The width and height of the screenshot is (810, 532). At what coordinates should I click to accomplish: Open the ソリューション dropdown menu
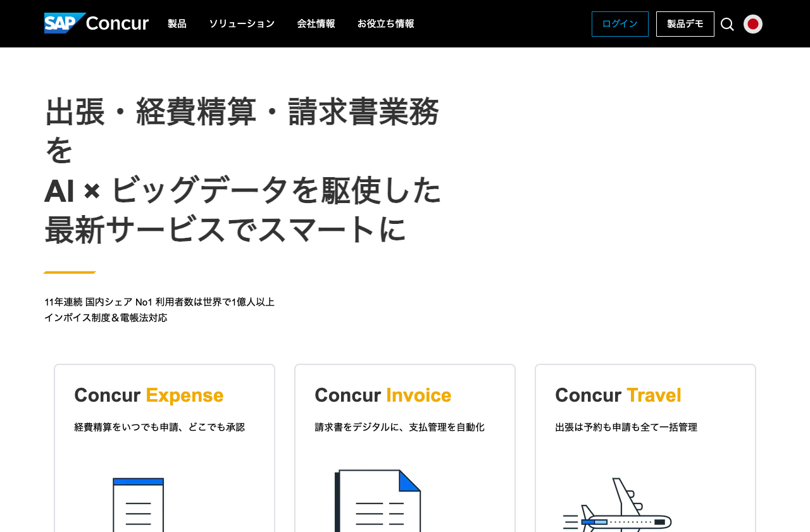click(242, 23)
